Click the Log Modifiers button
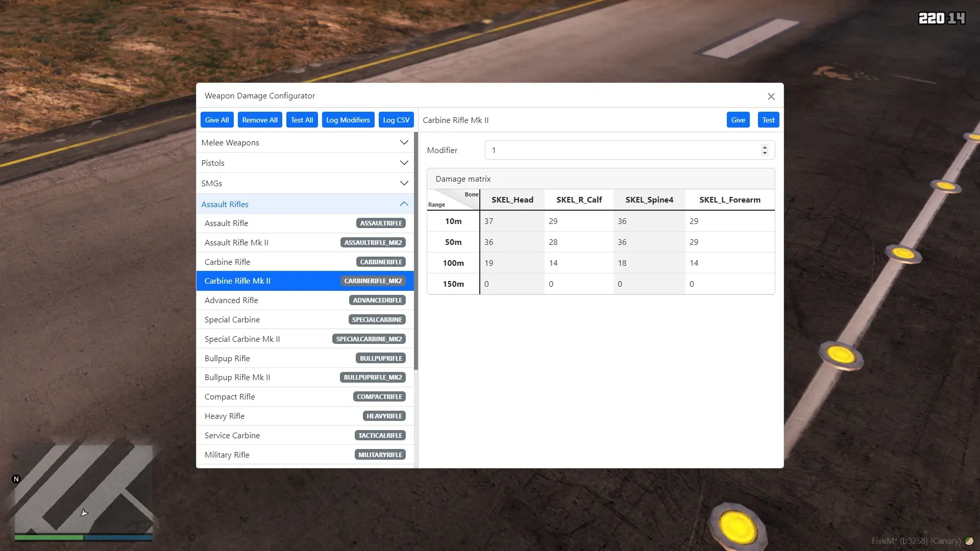Image resolution: width=980 pixels, height=551 pixels. click(x=348, y=120)
